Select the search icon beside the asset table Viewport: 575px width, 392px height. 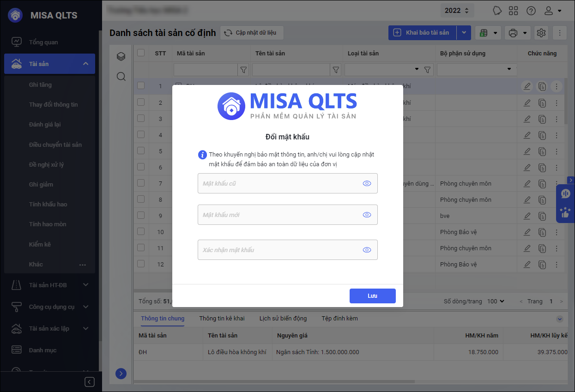click(121, 77)
